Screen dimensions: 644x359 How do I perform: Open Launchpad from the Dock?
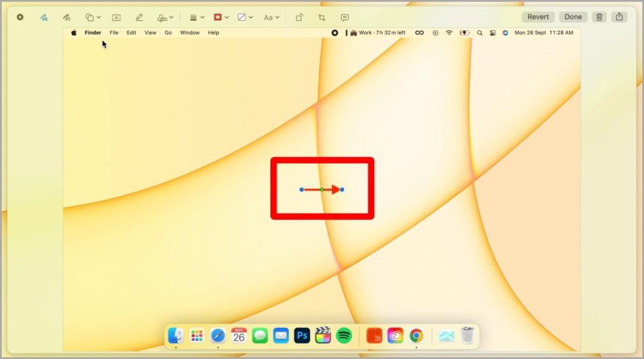(197, 336)
